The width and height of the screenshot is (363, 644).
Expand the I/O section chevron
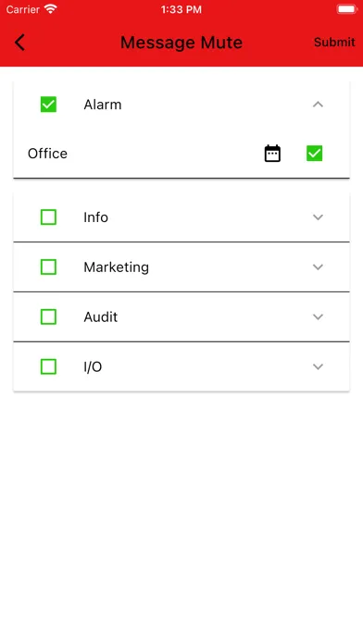pos(318,366)
